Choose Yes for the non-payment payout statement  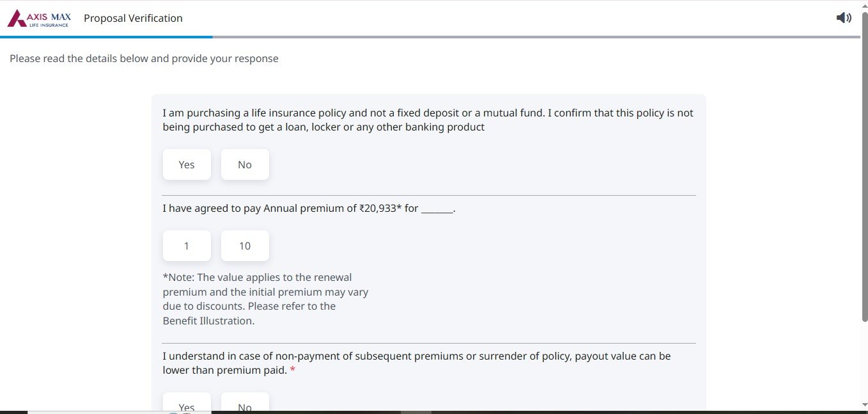(187, 404)
